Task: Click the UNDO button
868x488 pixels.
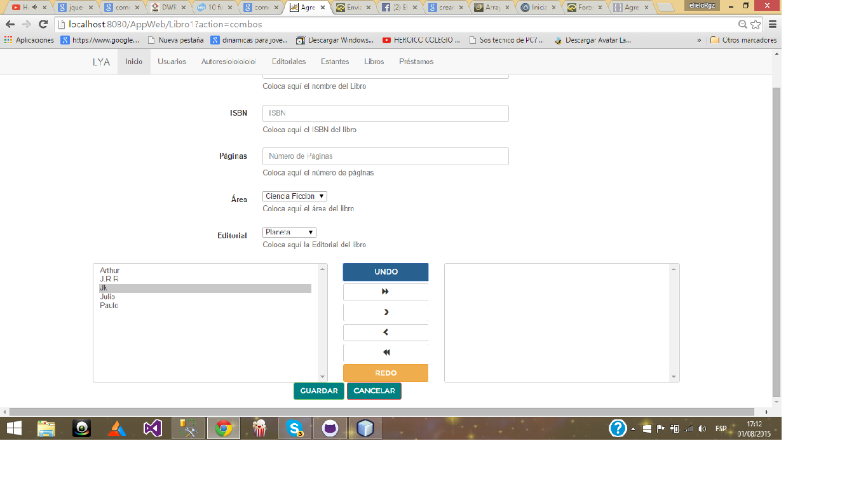Action: tap(386, 272)
